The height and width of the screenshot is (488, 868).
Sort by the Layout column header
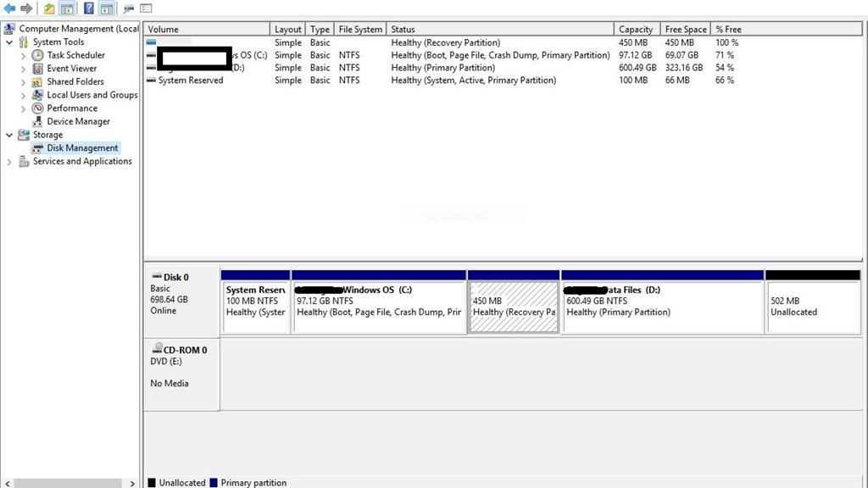click(x=288, y=29)
